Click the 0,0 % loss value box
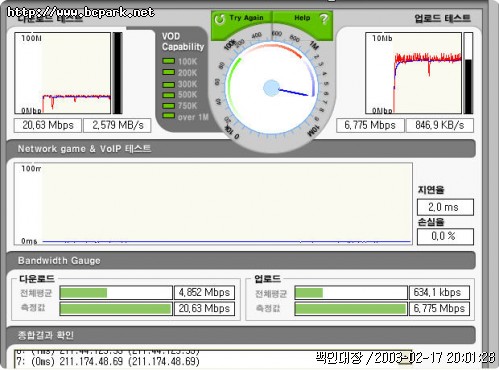 pyautogui.click(x=445, y=236)
